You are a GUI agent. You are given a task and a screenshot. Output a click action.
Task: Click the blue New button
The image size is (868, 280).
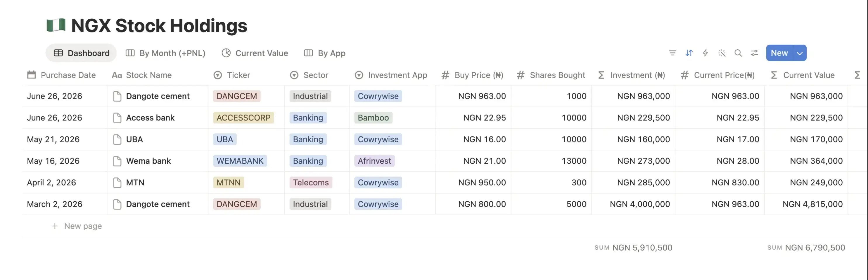pos(779,53)
